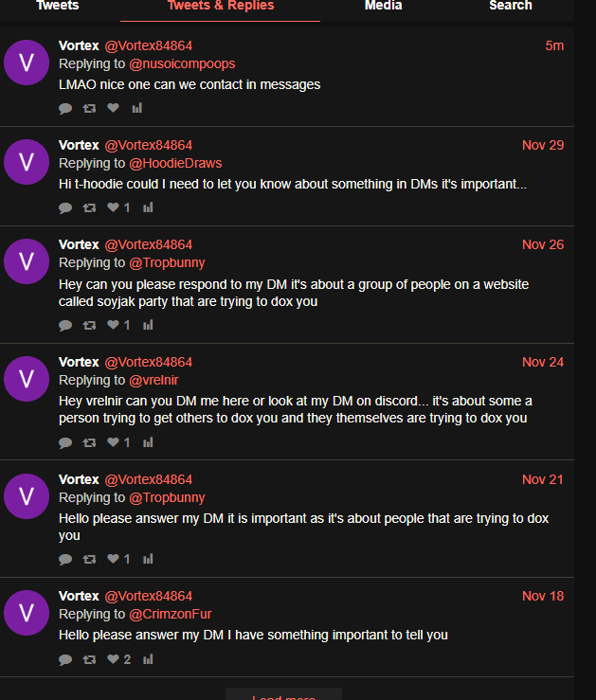The image size is (596, 700).
Task: Open the Media tab
Action: tap(383, 6)
